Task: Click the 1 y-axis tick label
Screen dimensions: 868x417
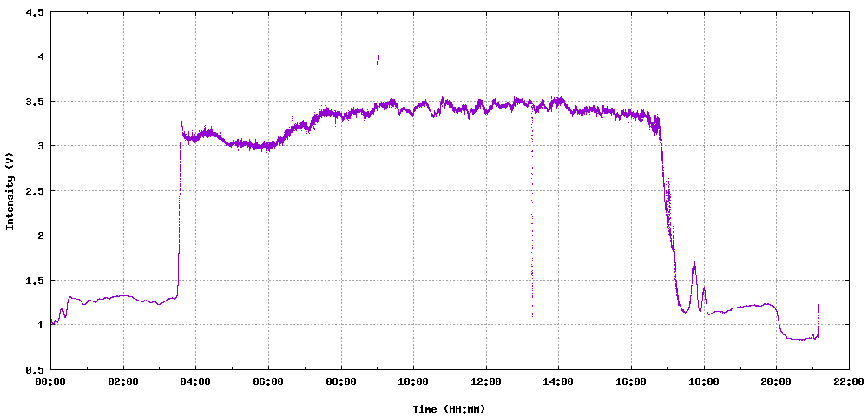Action: 40,325
